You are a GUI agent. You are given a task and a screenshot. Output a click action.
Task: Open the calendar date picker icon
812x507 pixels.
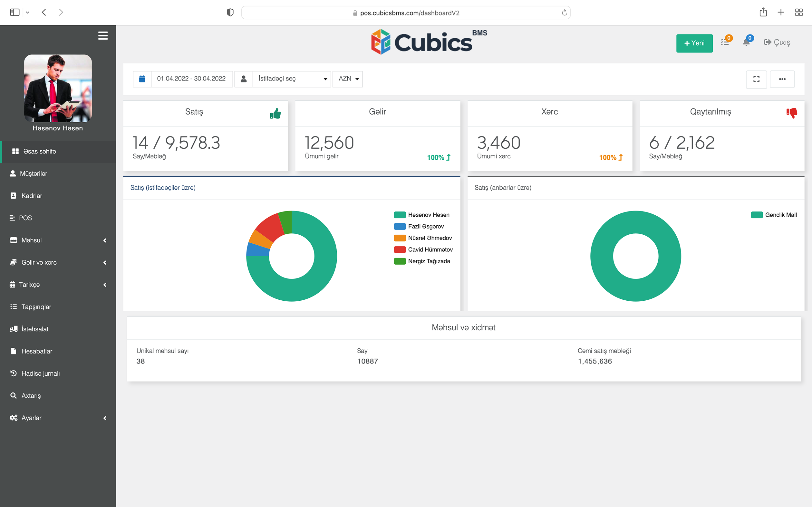pos(142,79)
